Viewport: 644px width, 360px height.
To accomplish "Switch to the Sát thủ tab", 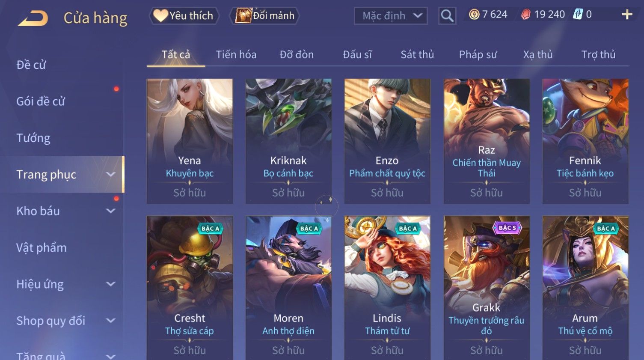I will pyautogui.click(x=417, y=54).
